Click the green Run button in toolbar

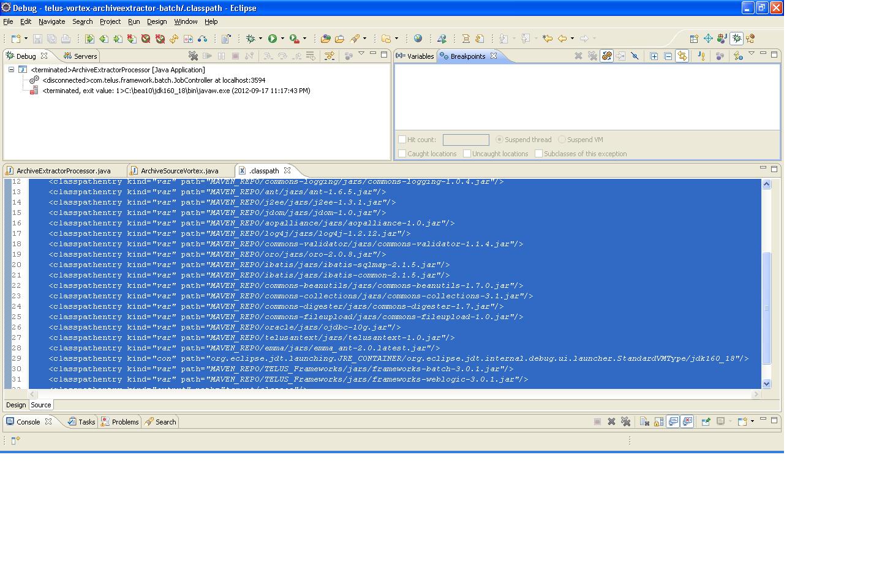[273, 39]
